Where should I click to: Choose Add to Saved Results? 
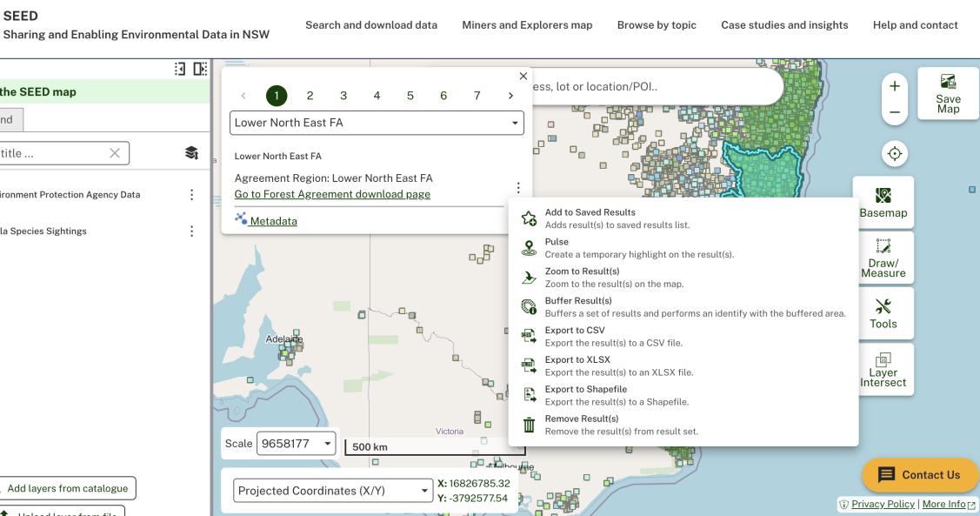click(x=683, y=218)
